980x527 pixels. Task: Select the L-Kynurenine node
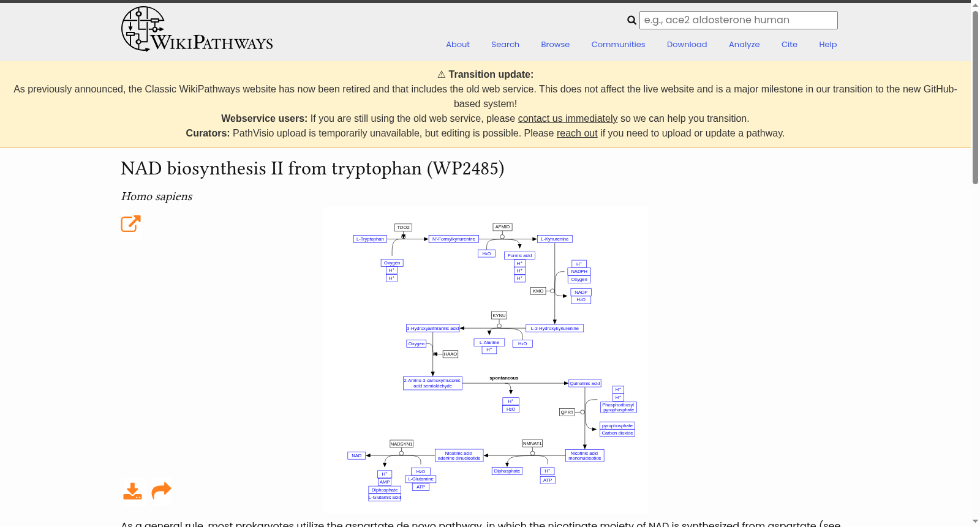tap(554, 239)
